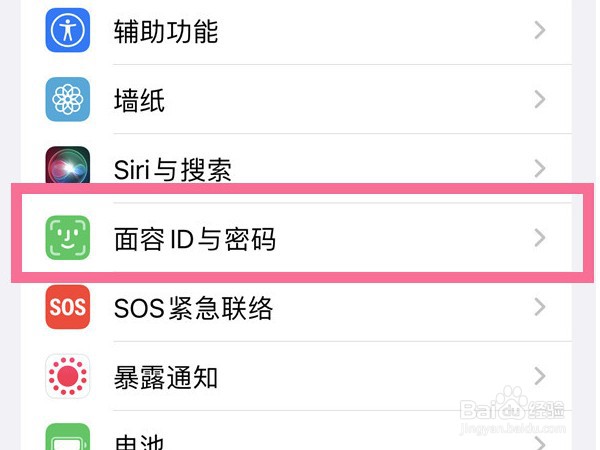Tap the green Battery (电池) icon

coord(68,438)
